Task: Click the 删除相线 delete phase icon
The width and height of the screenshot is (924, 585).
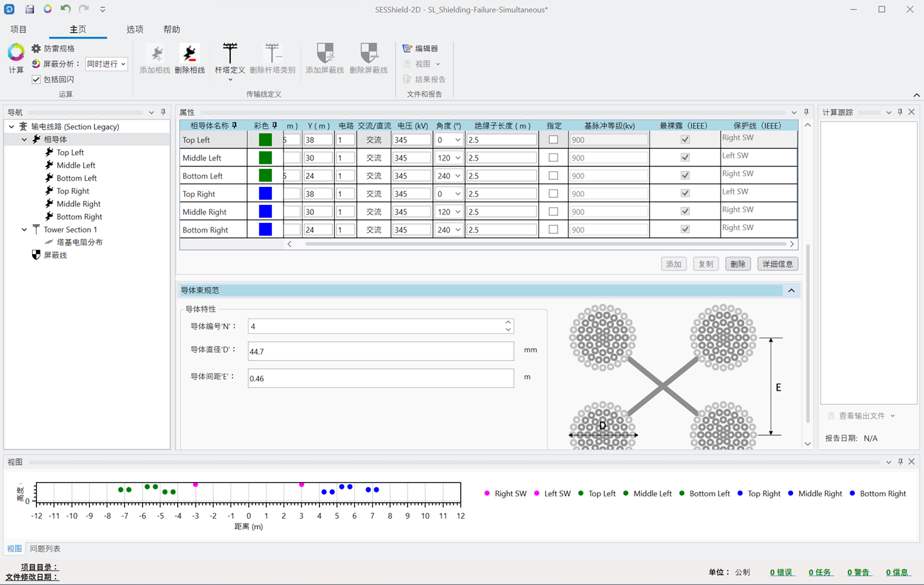Action: click(189, 54)
